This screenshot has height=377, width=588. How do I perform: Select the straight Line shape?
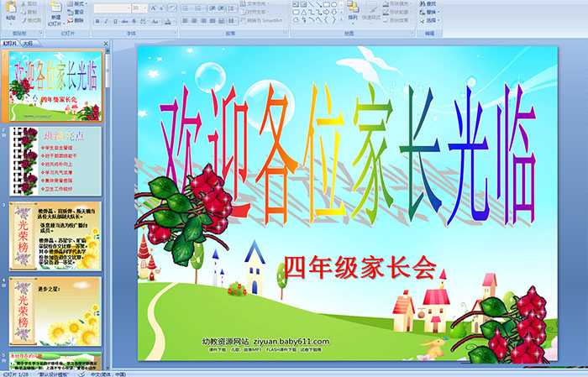(x=312, y=4)
